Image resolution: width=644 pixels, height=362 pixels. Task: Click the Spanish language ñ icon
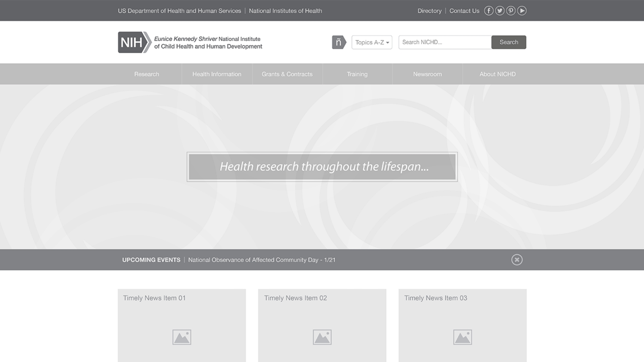[x=339, y=42]
